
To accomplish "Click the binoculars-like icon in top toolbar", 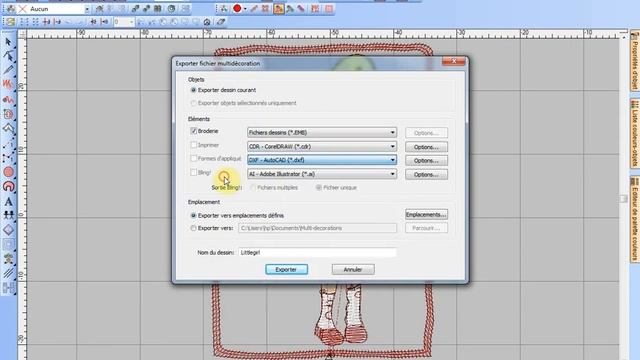I will [x=158, y=9].
